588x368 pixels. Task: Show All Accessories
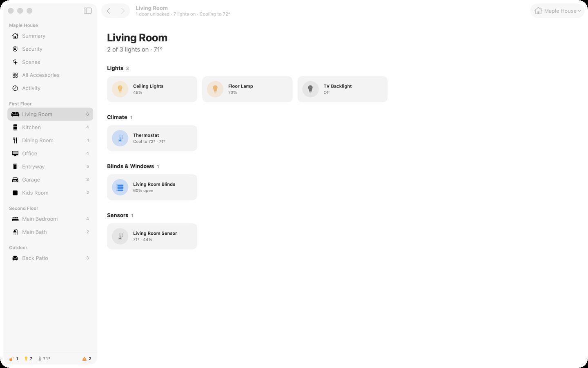click(x=50, y=75)
